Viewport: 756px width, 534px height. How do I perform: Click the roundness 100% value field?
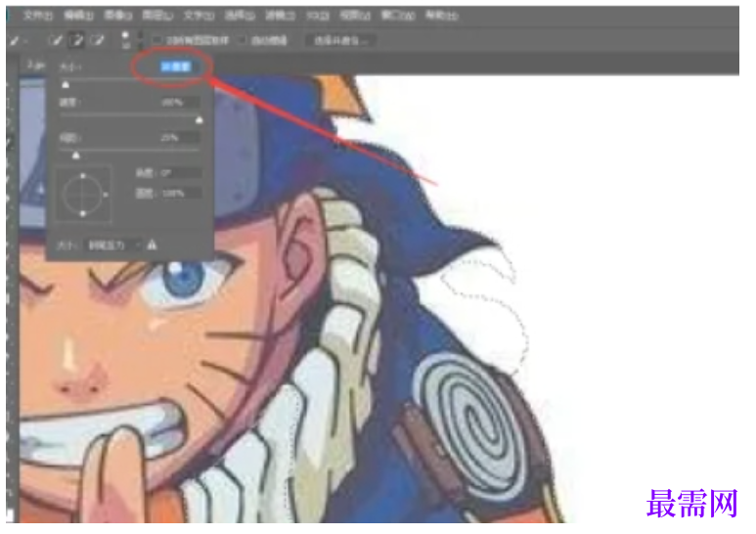[x=180, y=194]
